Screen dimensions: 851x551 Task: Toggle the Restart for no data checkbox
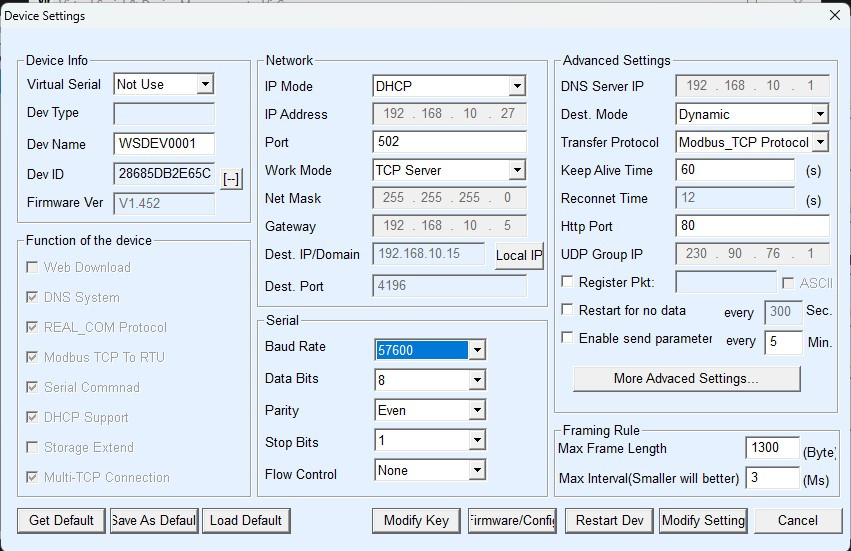568,311
